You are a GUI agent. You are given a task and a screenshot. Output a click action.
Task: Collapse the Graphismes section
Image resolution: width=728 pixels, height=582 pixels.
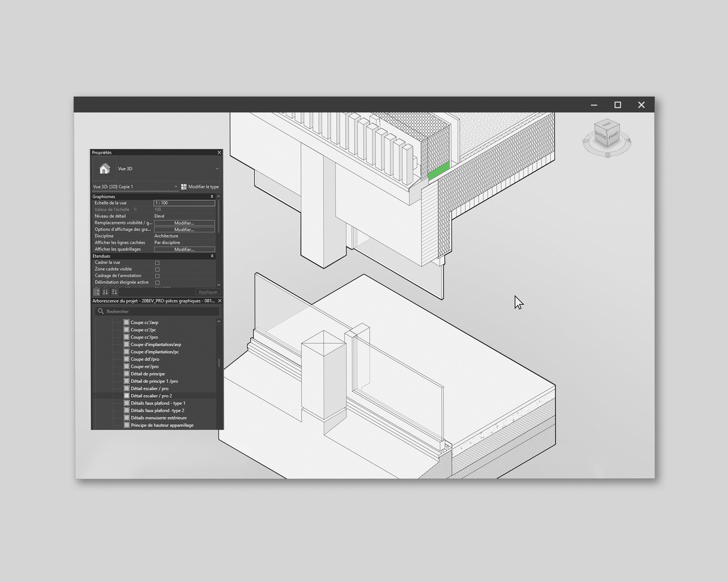(x=213, y=196)
